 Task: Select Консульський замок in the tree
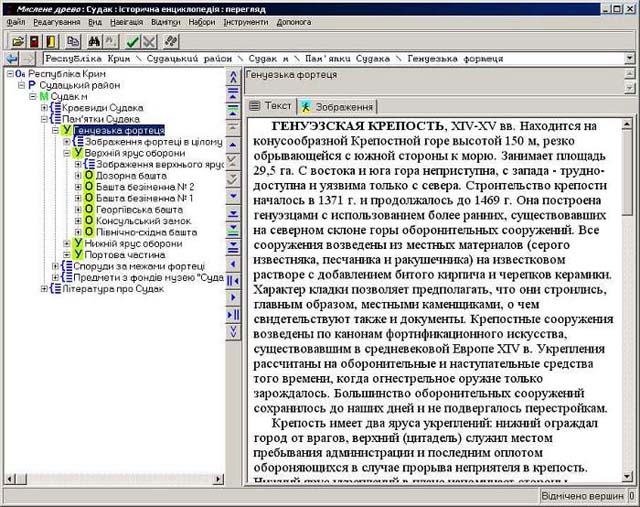(x=137, y=220)
